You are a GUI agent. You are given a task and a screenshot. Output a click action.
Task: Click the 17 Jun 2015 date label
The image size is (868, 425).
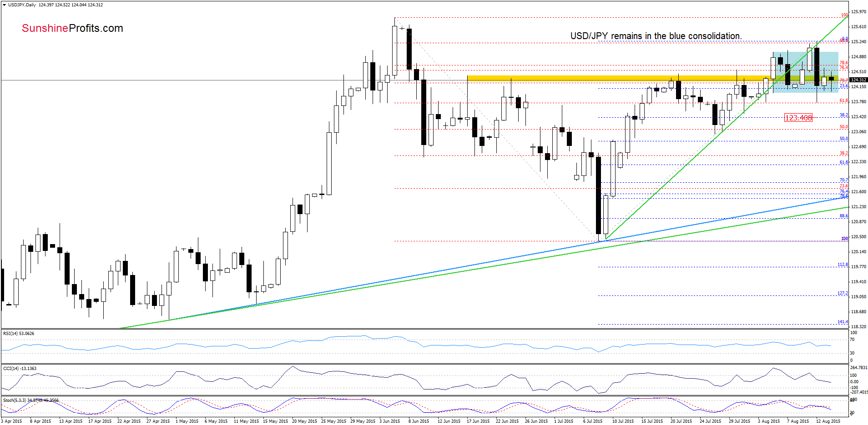[478, 421]
